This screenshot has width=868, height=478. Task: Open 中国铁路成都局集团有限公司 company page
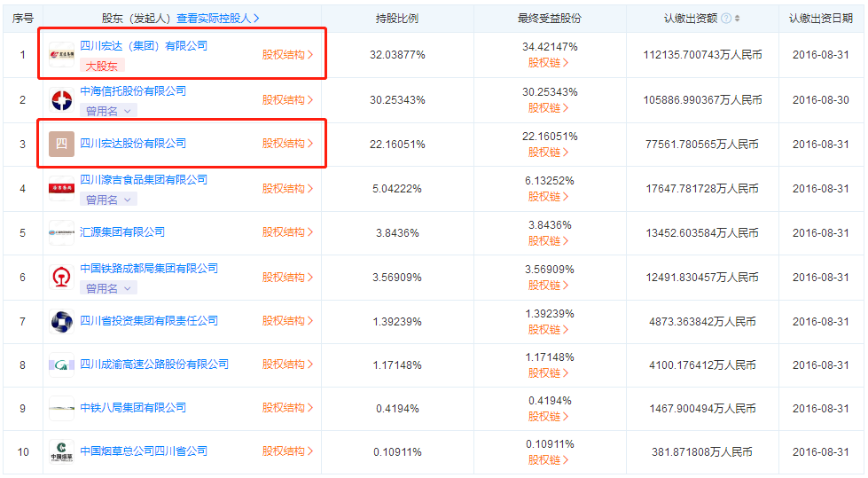(149, 268)
